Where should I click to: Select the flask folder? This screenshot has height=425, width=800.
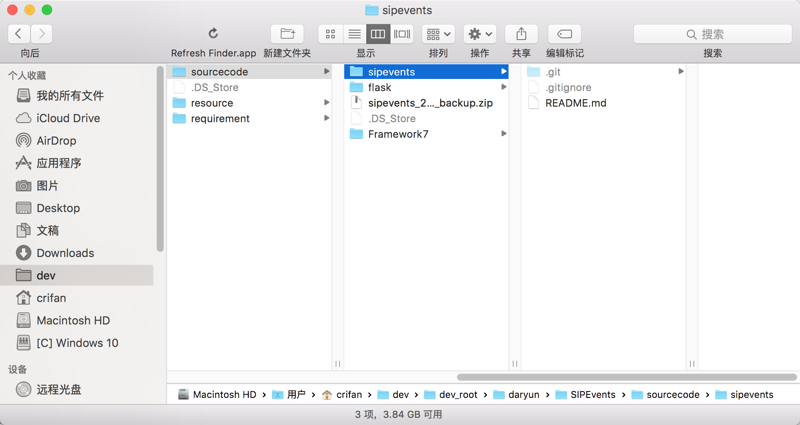pyautogui.click(x=426, y=87)
